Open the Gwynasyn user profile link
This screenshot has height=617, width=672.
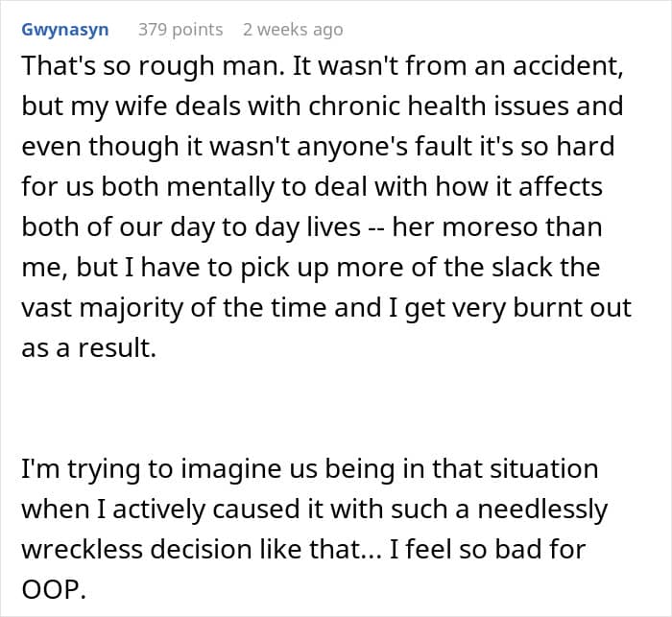point(64,30)
